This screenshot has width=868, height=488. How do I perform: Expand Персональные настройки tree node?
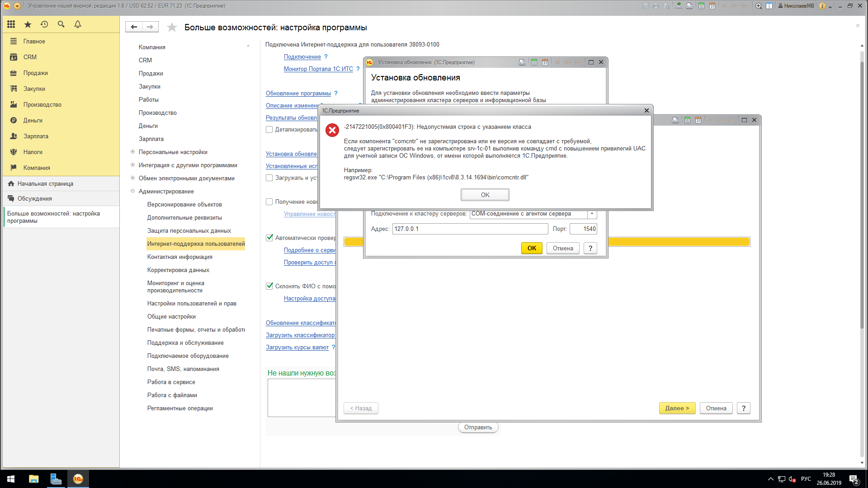[132, 152]
